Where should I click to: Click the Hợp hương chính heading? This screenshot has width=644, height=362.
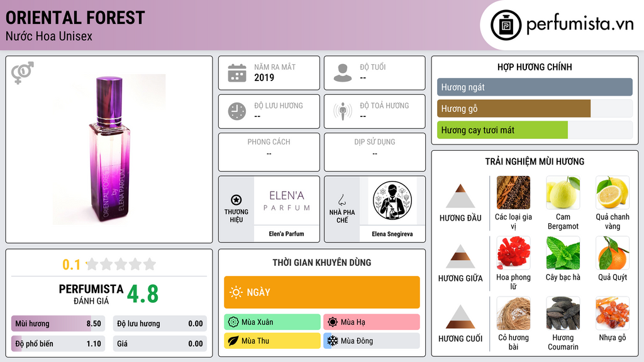tap(535, 67)
